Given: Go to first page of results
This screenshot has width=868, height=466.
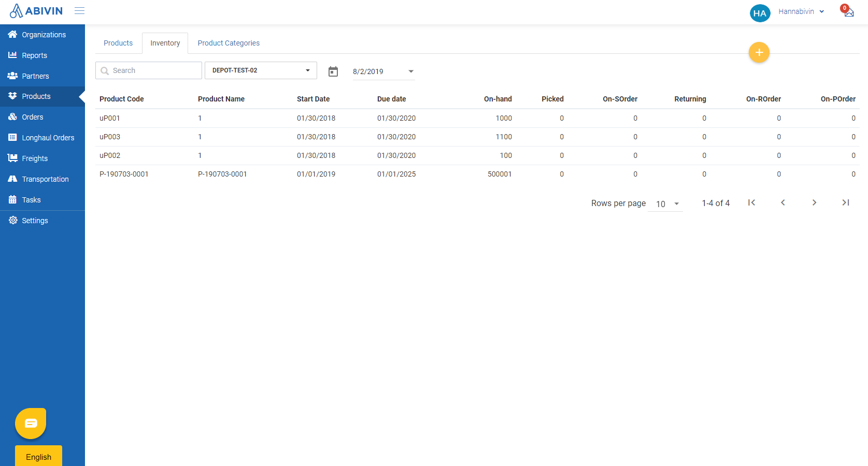Looking at the screenshot, I should (x=751, y=202).
